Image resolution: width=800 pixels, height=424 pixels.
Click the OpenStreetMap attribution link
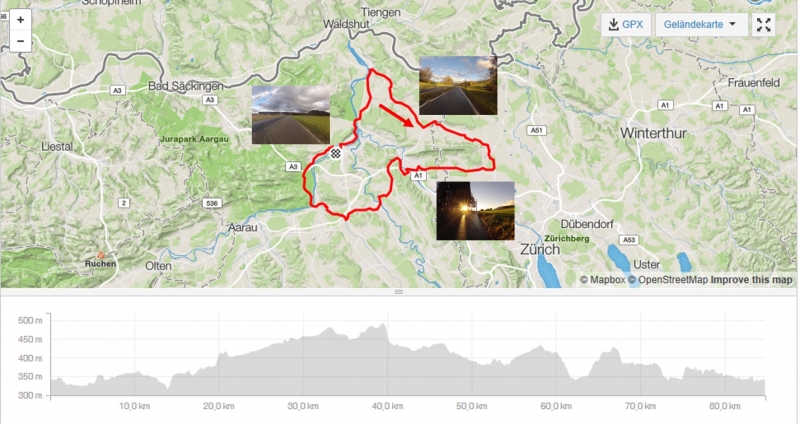tap(668, 280)
